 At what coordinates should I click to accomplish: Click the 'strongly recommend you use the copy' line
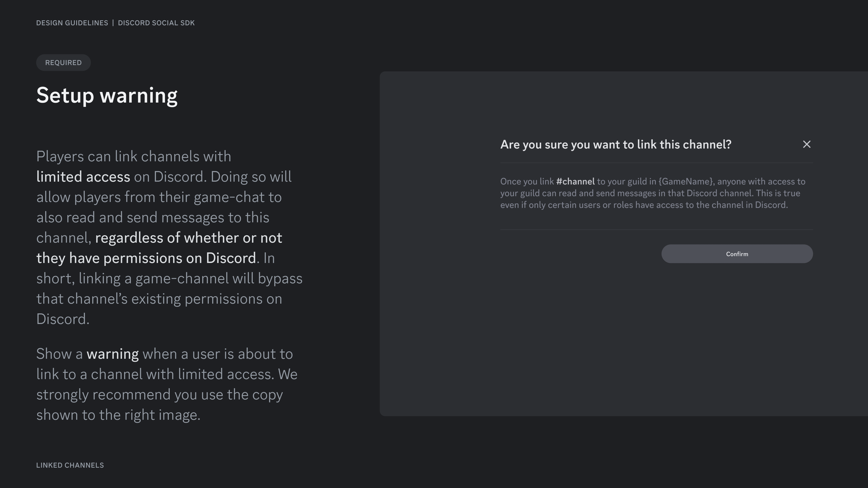tap(159, 395)
